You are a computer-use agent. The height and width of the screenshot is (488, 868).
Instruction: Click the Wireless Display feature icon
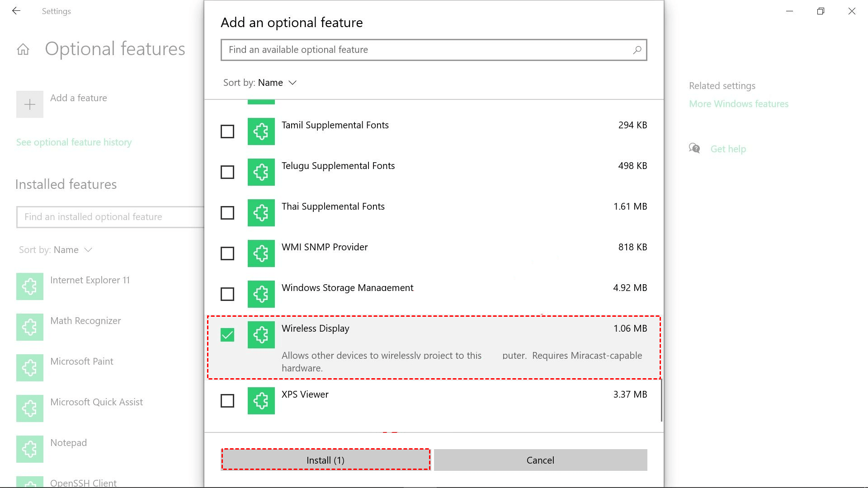[x=261, y=335]
